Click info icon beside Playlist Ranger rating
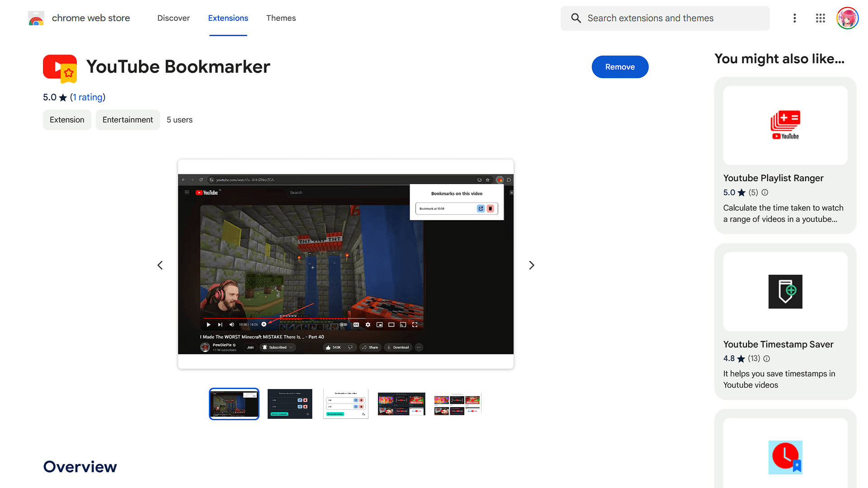The height and width of the screenshot is (488, 868). (x=765, y=192)
